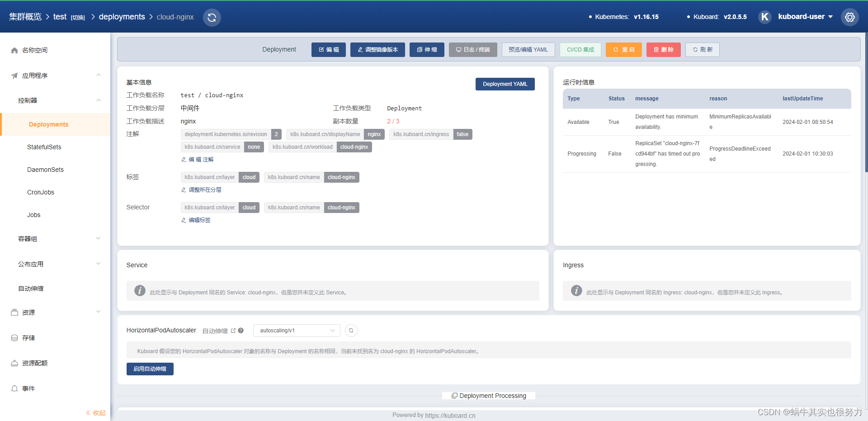
Task: Select DaemonSets in sidebar
Action: pos(55,170)
